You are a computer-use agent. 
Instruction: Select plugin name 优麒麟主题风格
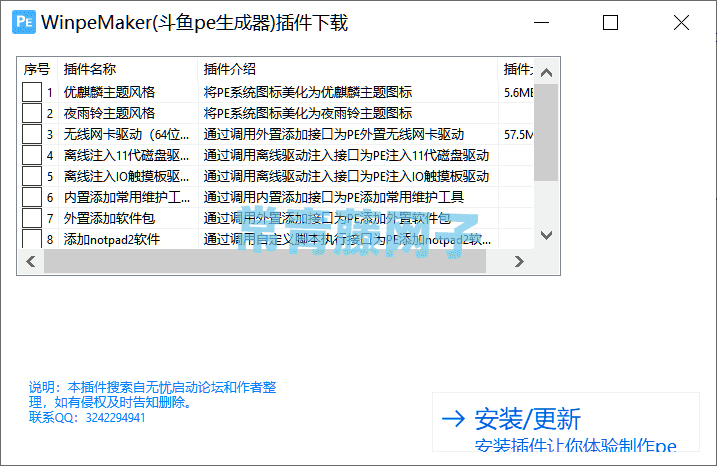tap(109, 92)
